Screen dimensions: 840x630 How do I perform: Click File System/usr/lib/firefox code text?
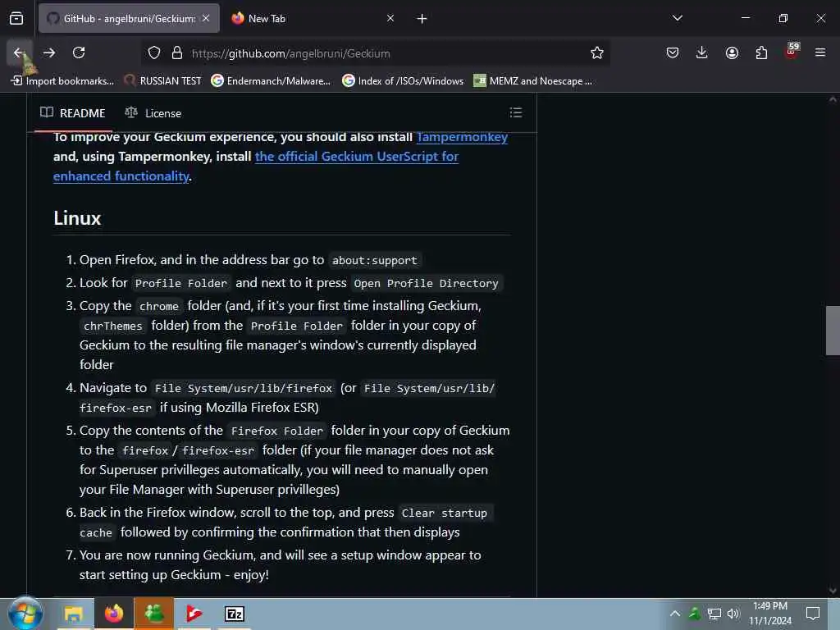[244, 388]
